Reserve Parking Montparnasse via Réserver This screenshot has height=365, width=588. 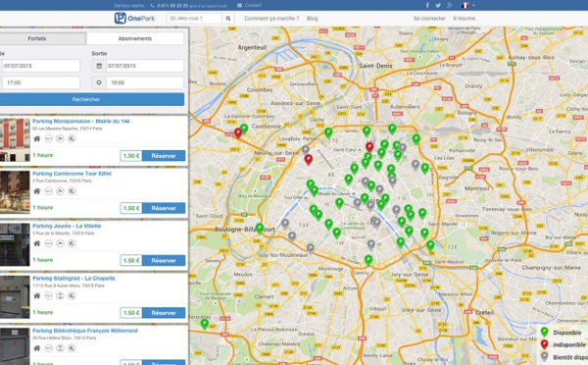coord(164,155)
